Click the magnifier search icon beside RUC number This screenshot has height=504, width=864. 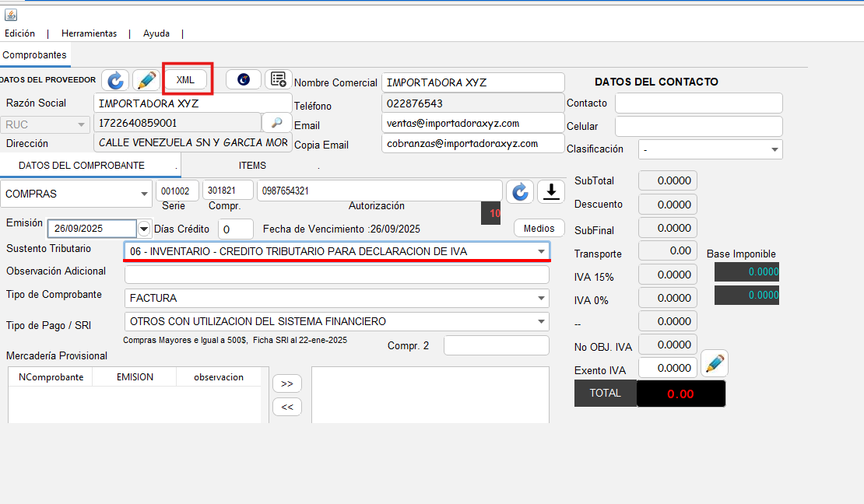[276, 123]
